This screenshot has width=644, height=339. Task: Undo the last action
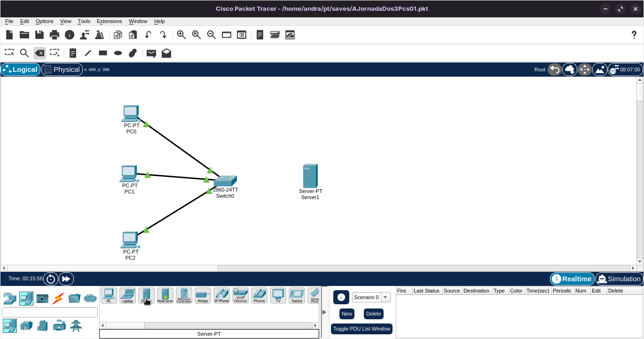148,35
